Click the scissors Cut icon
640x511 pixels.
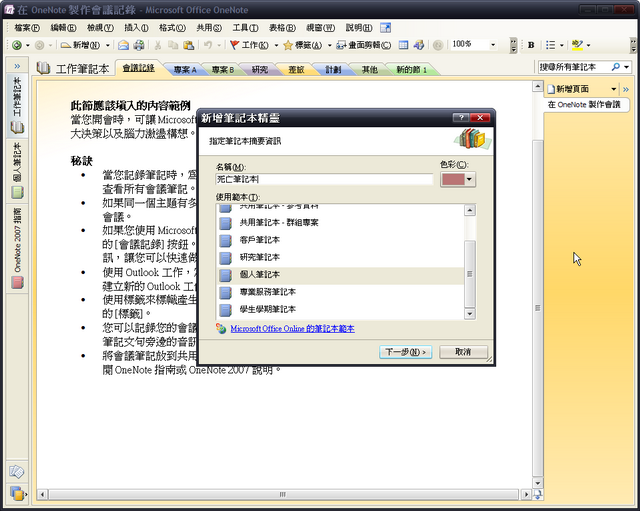[x=158, y=45]
